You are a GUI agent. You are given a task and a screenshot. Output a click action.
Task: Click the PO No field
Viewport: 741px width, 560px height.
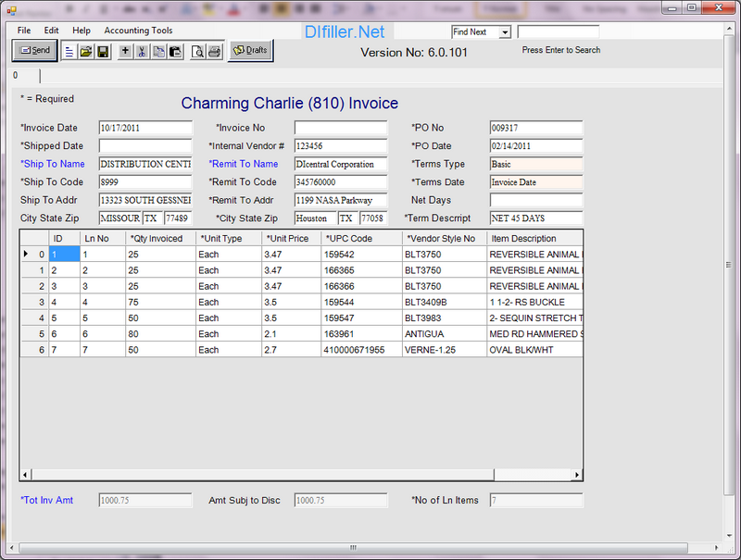pos(536,128)
